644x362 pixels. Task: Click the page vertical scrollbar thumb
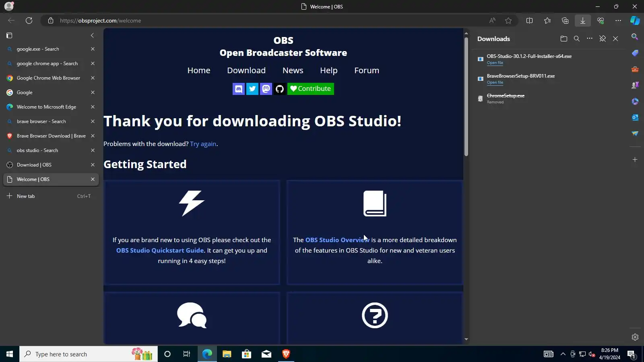click(466, 97)
